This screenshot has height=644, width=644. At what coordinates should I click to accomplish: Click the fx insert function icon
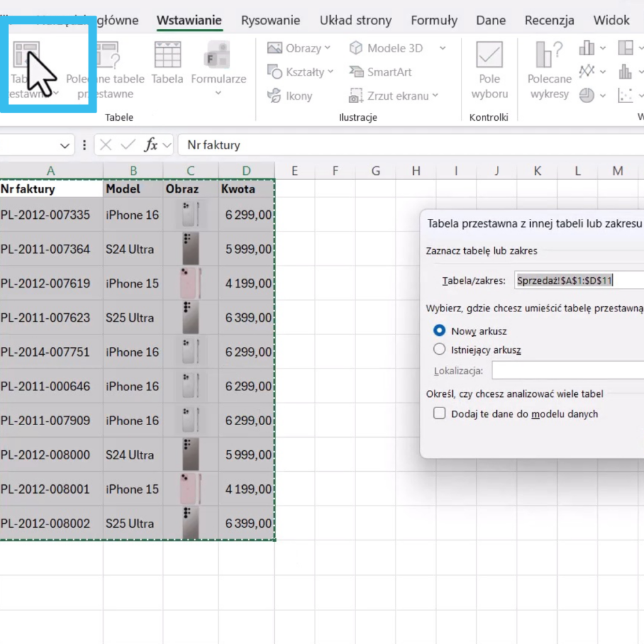pyautogui.click(x=151, y=145)
